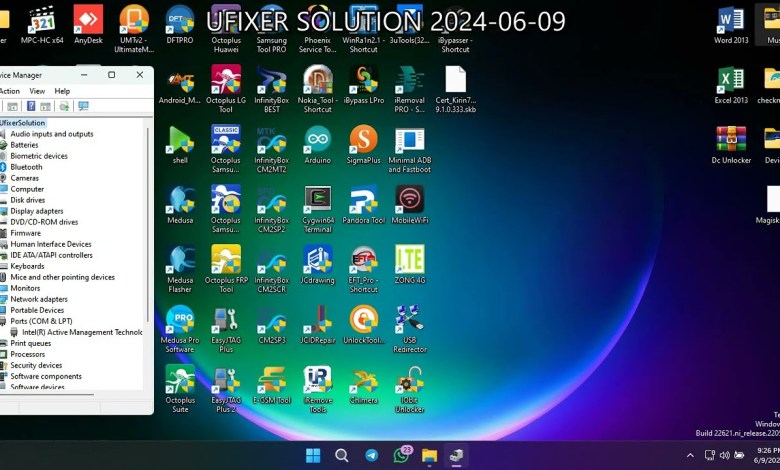Open the Help menu in Device Manager
The width and height of the screenshot is (780, 470).
tap(62, 91)
